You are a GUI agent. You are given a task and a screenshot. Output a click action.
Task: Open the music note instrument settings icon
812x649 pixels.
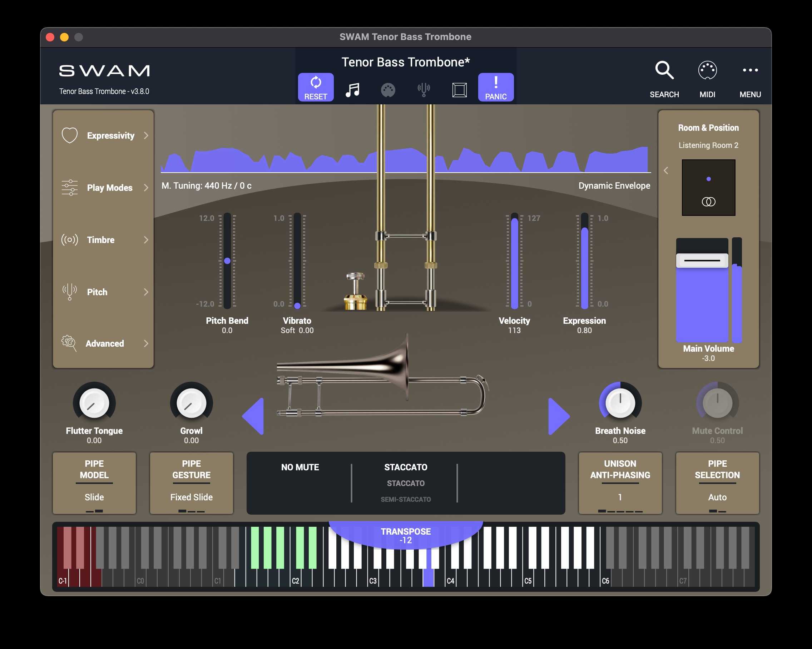[x=353, y=89]
